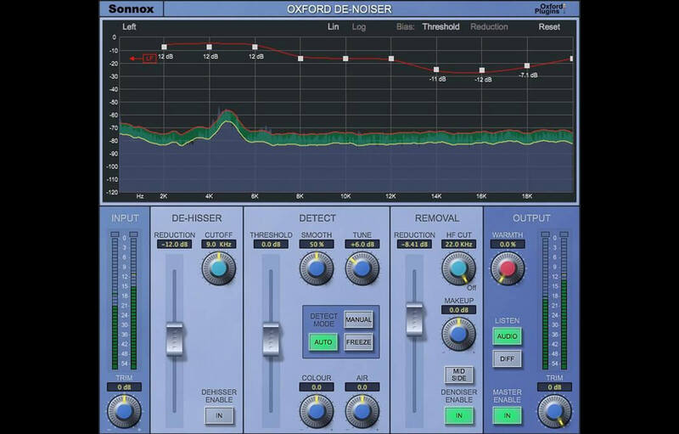Image resolution: width=679 pixels, height=434 pixels.
Task: Click the Tune +6.0 dB value field
Action: tap(362, 244)
